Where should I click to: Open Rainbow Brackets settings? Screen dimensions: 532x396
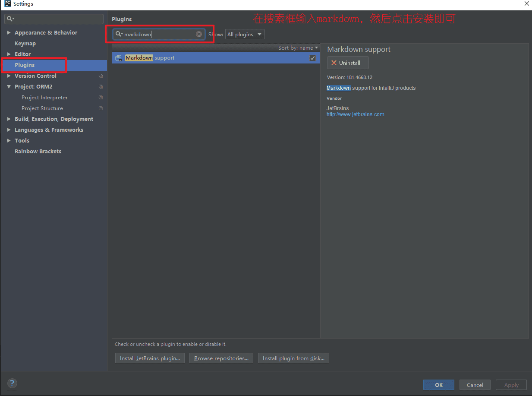tap(38, 152)
